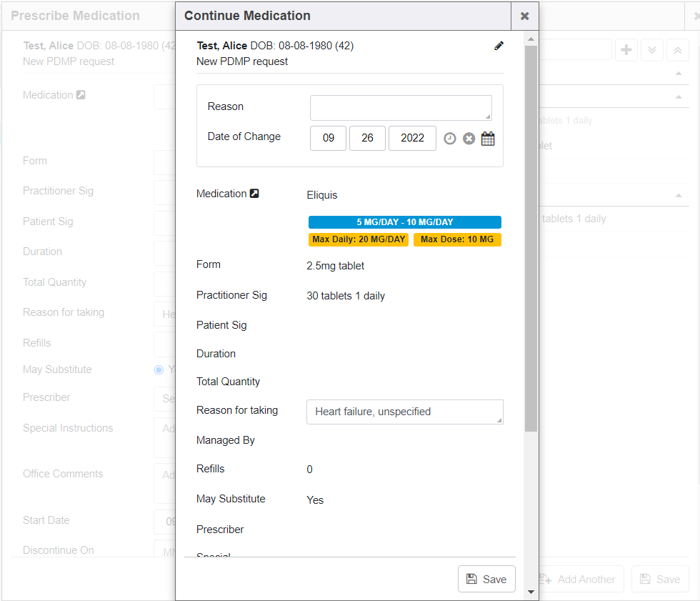Click the Add Another button

coord(579,580)
